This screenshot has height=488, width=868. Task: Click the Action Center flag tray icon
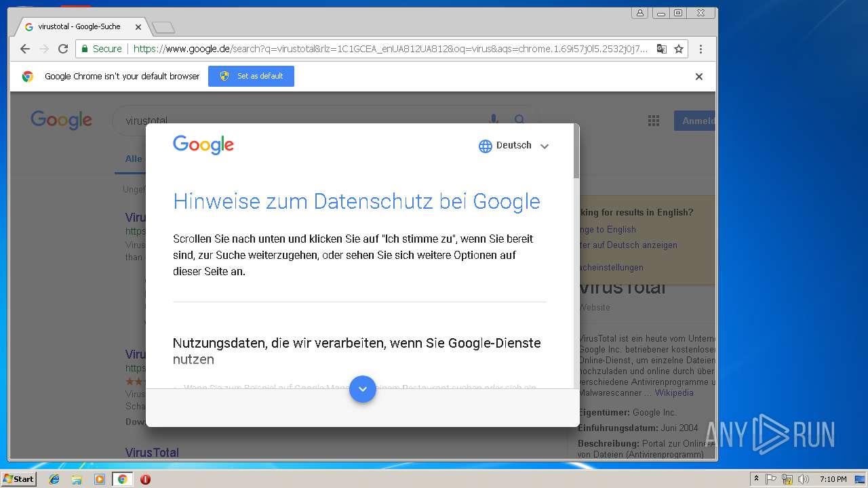(771, 479)
